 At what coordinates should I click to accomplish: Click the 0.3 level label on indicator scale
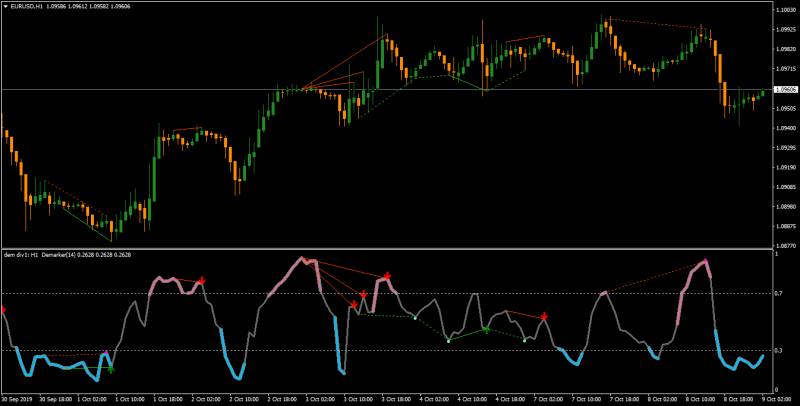779,350
